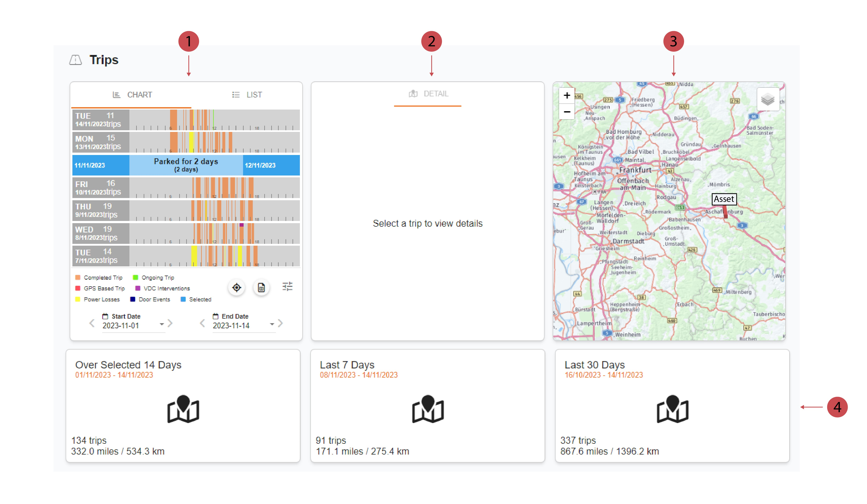Zoom in on the map
This screenshot has width=867, height=504.
coord(567,95)
